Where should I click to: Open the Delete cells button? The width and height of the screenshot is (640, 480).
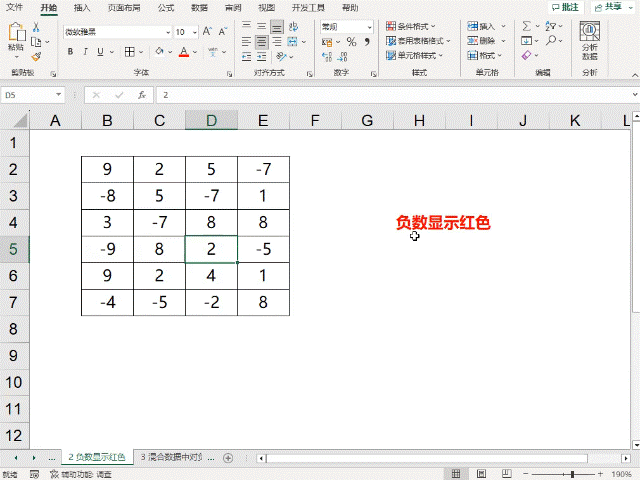pyautogui.click(x=481, y=41)
